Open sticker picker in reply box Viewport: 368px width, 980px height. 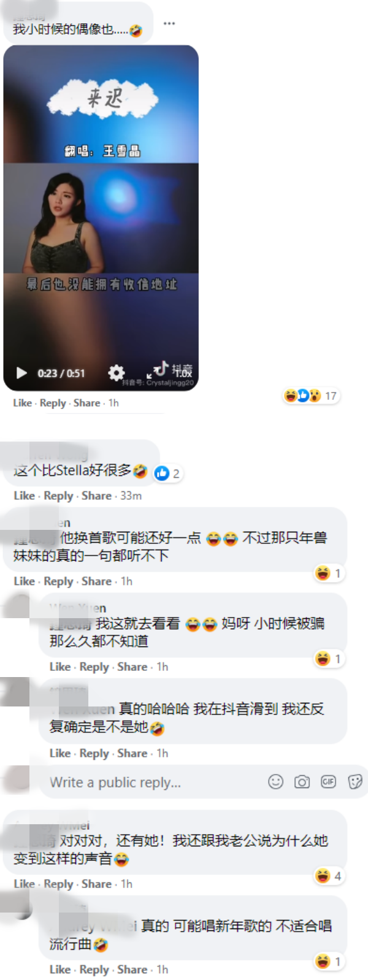pyautogui.click(x=355, y=782)
